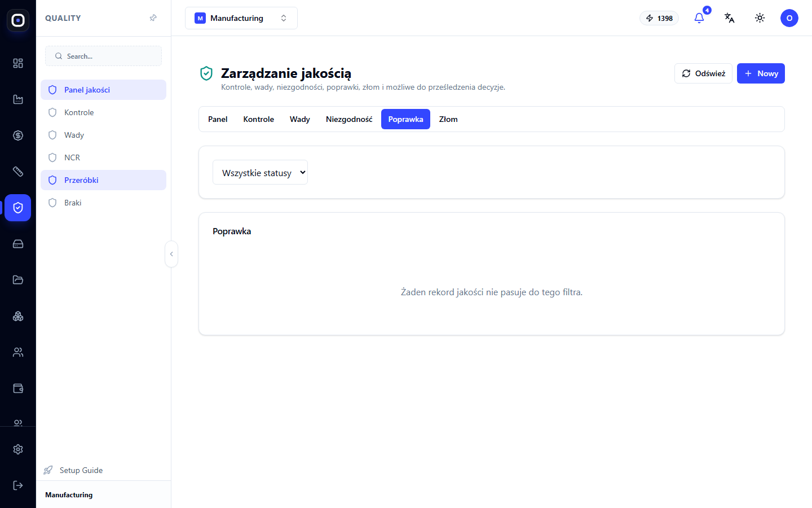The height and width of the screenshot is (508, 812).
Task: Open the ruler measurement icon in left rail
Action: 18,172
